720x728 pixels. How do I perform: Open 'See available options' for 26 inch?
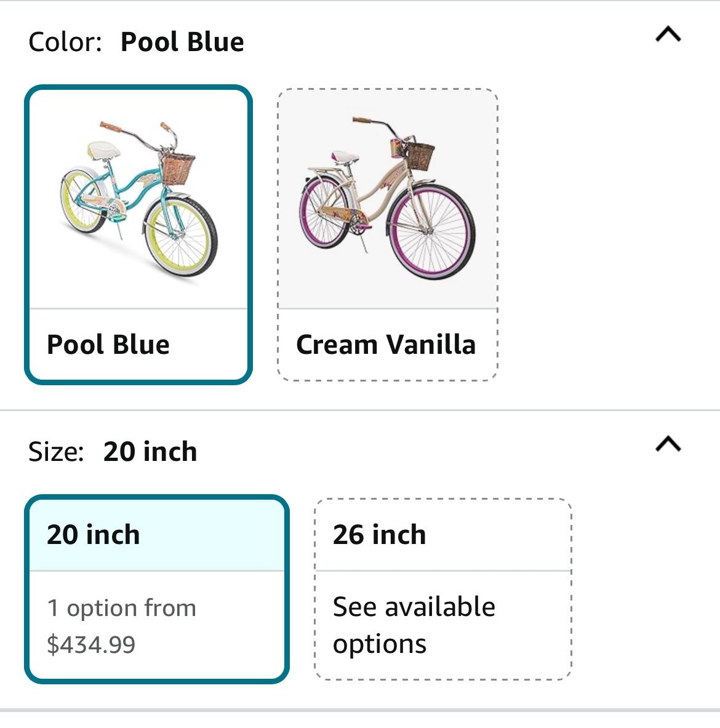tap(414, 625)
